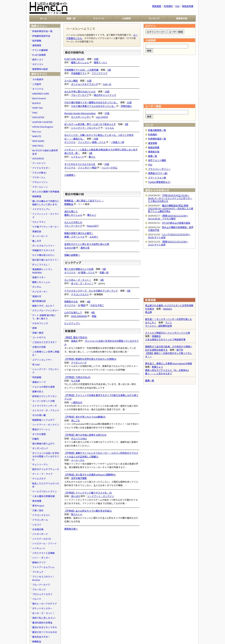Click 検索 button under 小説検索
225x644 pixels.
(149, 51)
